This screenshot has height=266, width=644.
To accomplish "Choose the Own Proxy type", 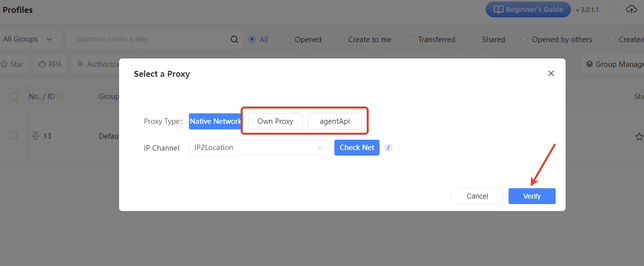I will tap(275, 121).
